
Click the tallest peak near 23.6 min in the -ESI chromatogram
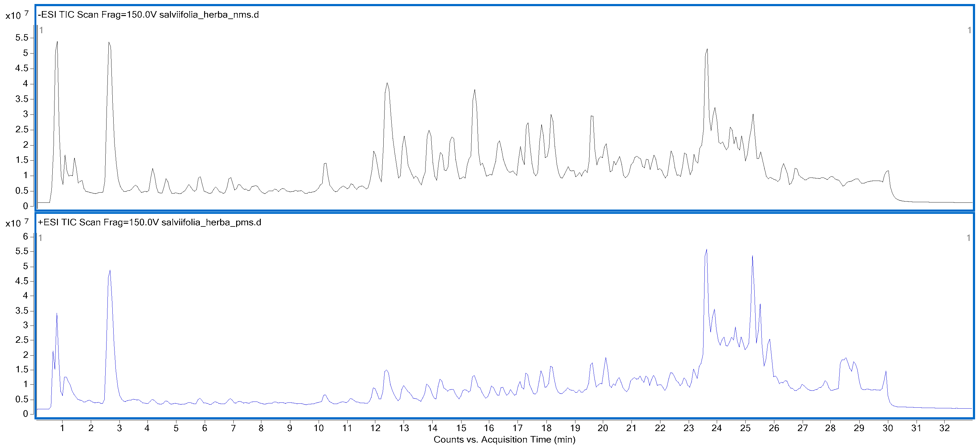tap(707, 50)
